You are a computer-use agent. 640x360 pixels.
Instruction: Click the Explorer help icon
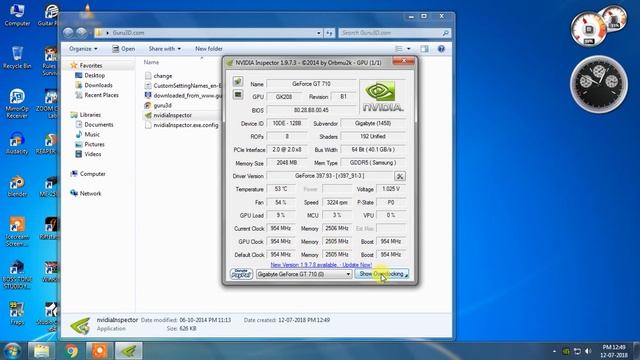click(441, 49)
